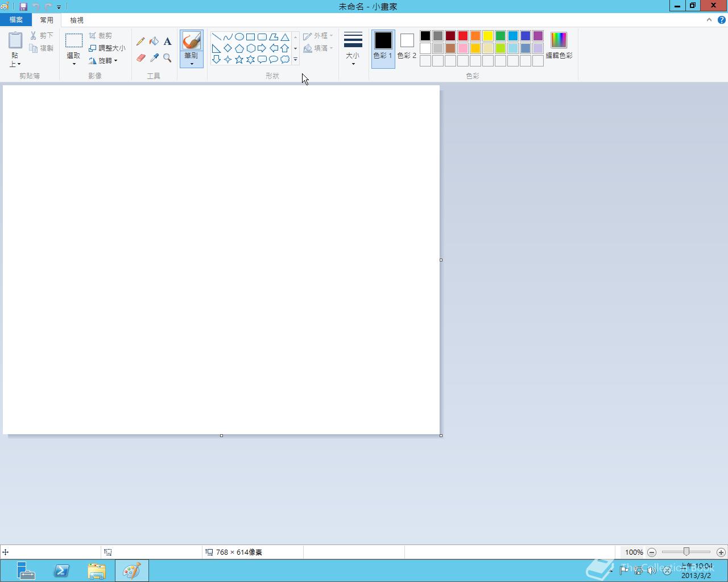This screenshot has width=728, height=582.
Task: Choose the Rounded rectangle shape
Action: click(x=262, y=37)
